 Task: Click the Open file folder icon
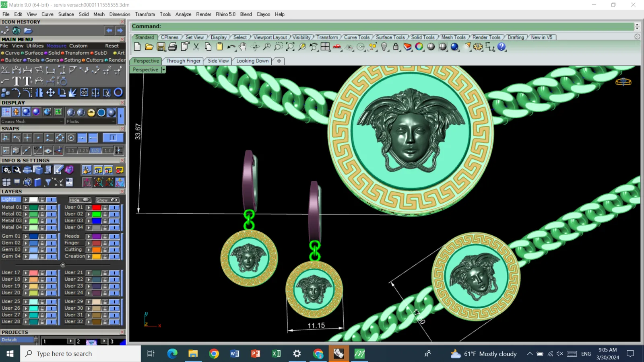[149, 47]
